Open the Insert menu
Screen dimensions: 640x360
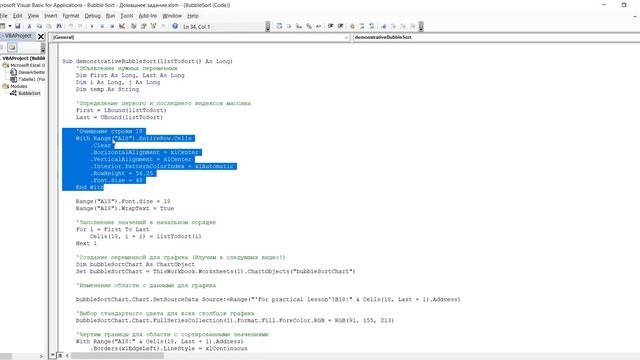click(x=51, y=16)
